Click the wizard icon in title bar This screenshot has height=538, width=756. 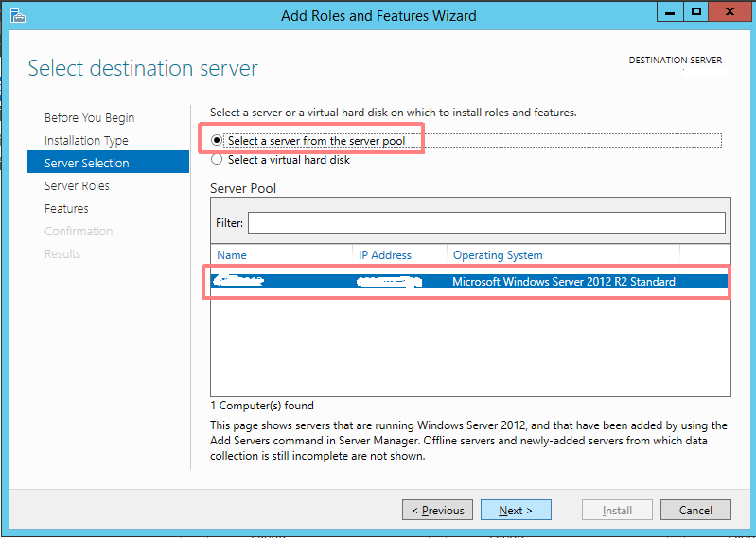point(17,15)
